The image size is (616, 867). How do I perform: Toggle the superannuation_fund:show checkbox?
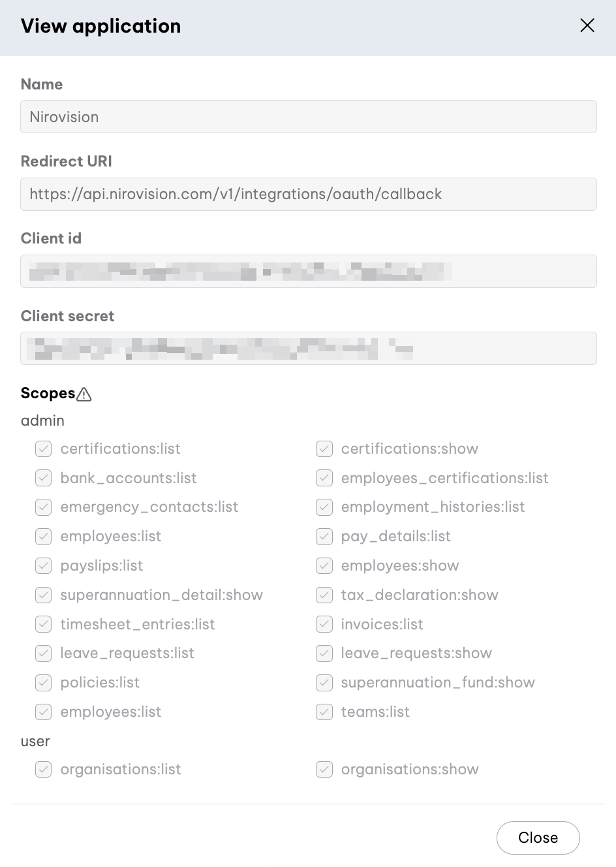click(324, 682)
